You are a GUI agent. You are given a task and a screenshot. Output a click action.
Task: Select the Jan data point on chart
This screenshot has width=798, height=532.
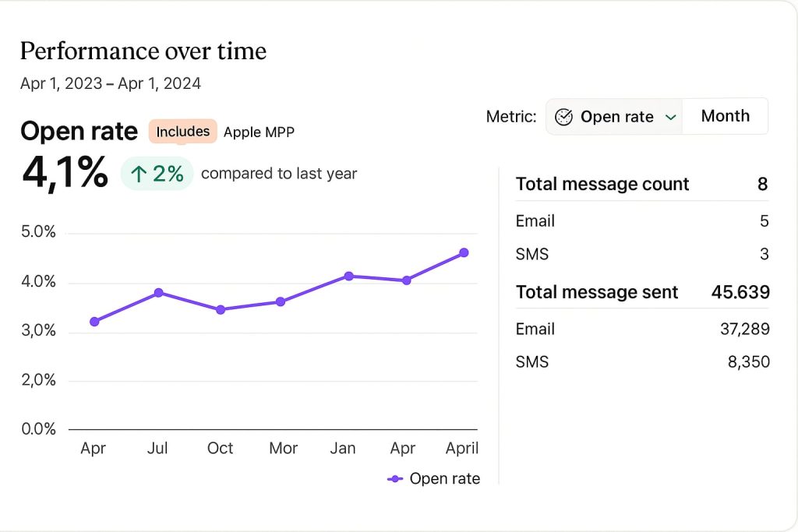point(348,276)
